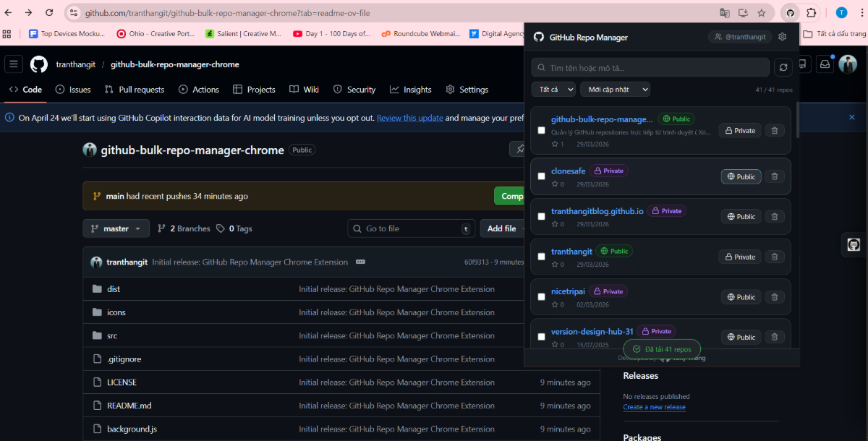This screenshot has width=868, height=441.
Task: Open the README.md file
Action: point(129,406)
